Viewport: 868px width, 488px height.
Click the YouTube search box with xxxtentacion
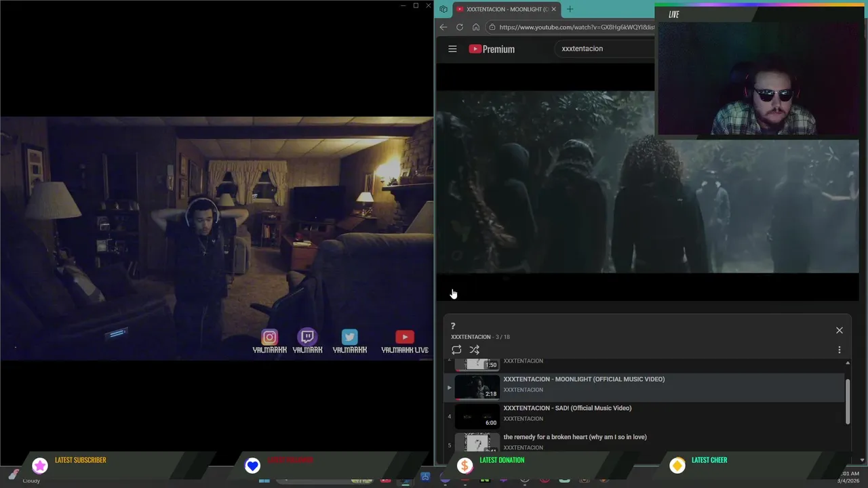604,49
